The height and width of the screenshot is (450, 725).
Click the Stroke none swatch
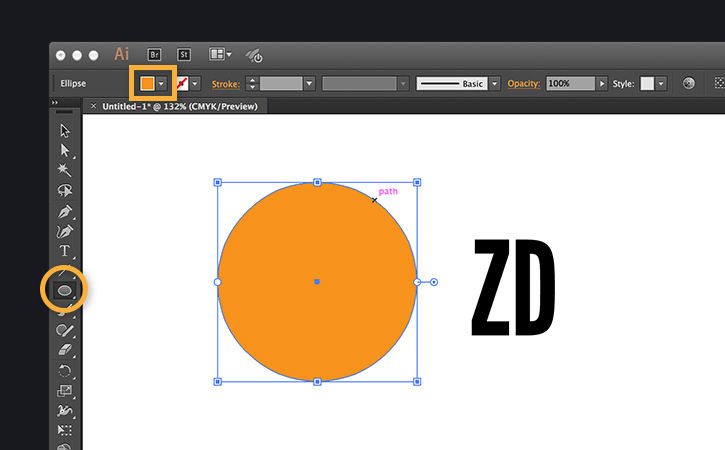click(x=182, y=84)
